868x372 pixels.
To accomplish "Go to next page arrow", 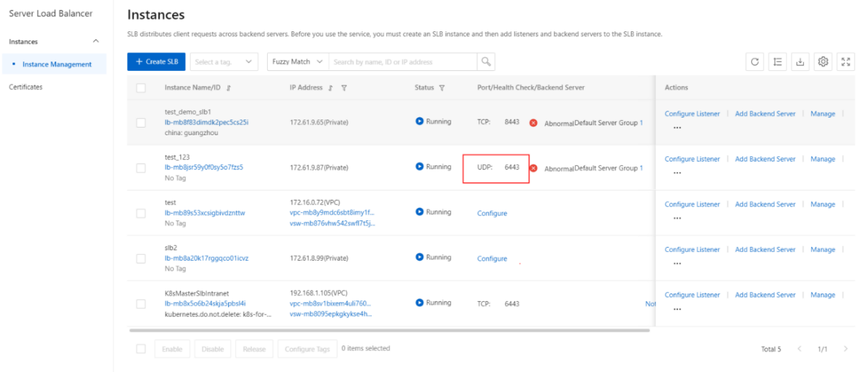I will click(845, 349).
